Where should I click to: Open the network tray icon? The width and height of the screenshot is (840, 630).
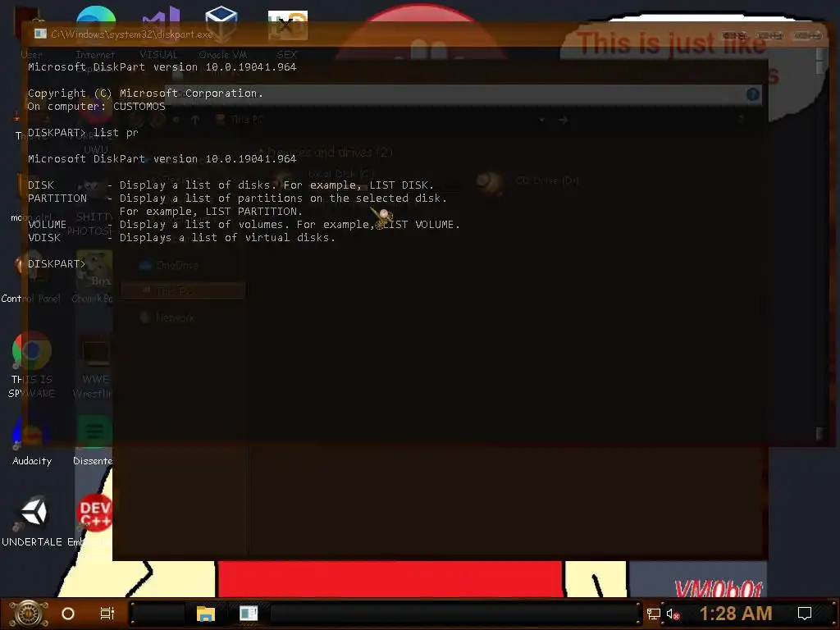click(x=653, y=614)
